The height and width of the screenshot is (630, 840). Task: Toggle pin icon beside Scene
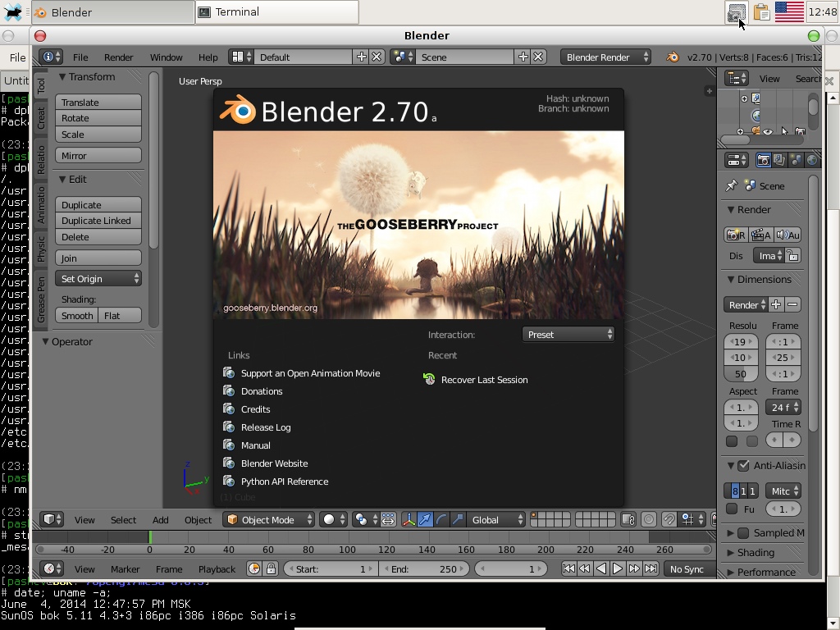click(731, 185)
